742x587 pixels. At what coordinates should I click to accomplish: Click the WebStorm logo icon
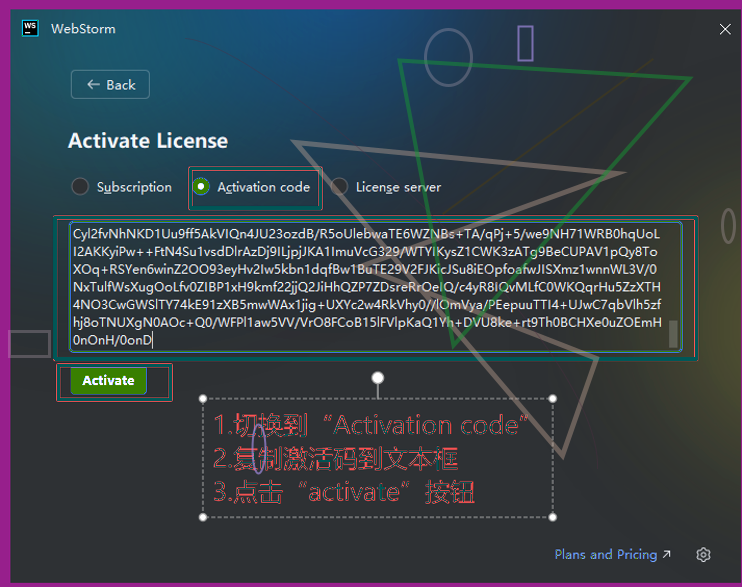click(30, 28)
